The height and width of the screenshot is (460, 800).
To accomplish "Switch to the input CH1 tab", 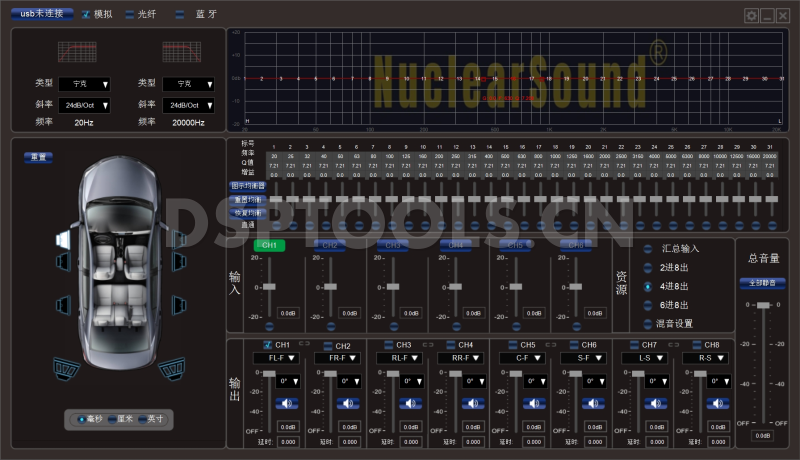I will click(269, 245).
